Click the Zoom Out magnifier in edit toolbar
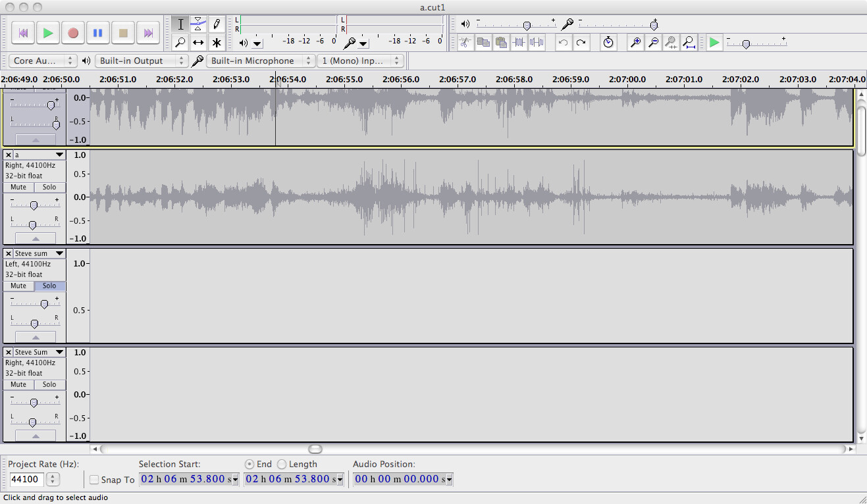The image size is (867, 504). [654, 43]
